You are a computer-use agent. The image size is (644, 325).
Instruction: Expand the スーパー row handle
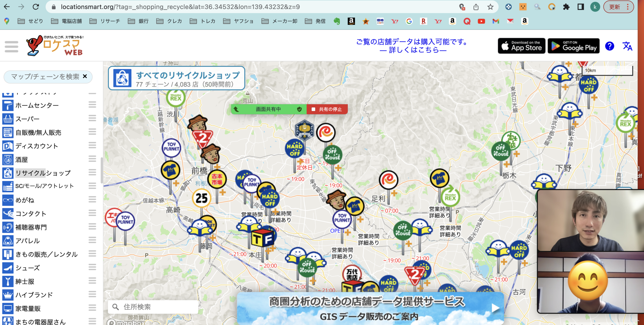click(x=92, y=118)
